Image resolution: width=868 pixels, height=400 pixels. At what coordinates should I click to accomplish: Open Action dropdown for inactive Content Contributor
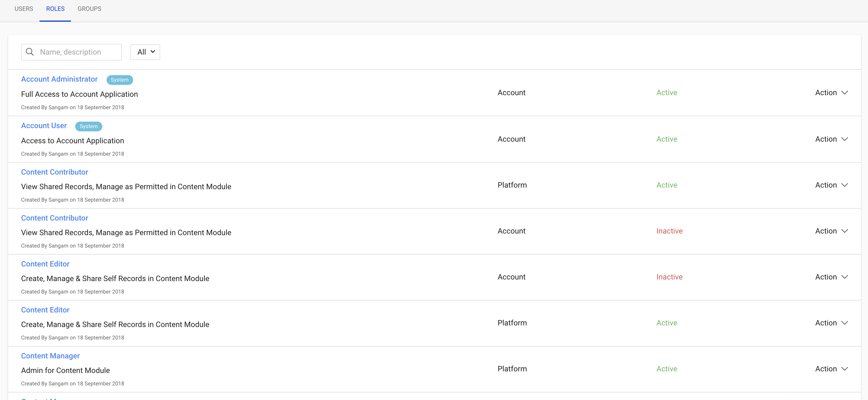[831, 231]
